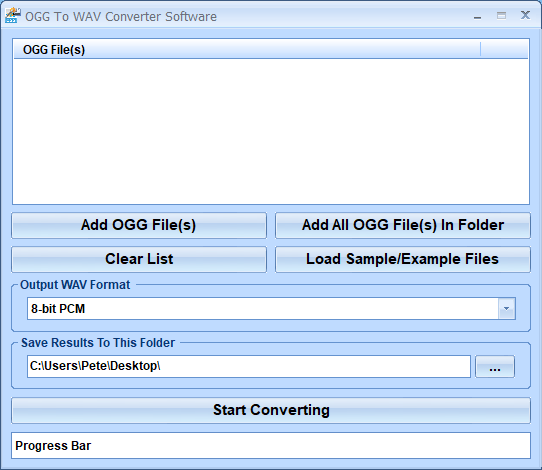Viewport: 542px width, 470px height.
Task: Focus the save folder path input field
Action: pyautogui.click(x=249, y=366)
